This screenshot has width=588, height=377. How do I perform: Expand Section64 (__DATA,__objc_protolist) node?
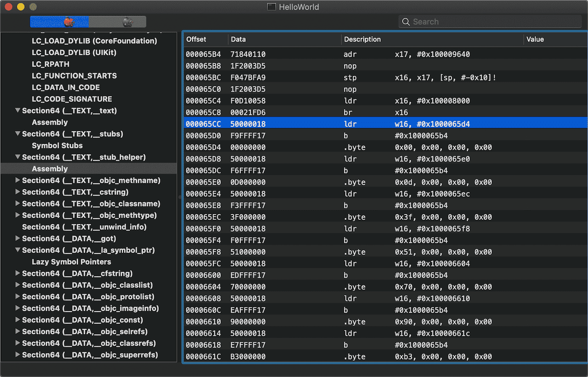pyautogui.click(x=18, y=297)
